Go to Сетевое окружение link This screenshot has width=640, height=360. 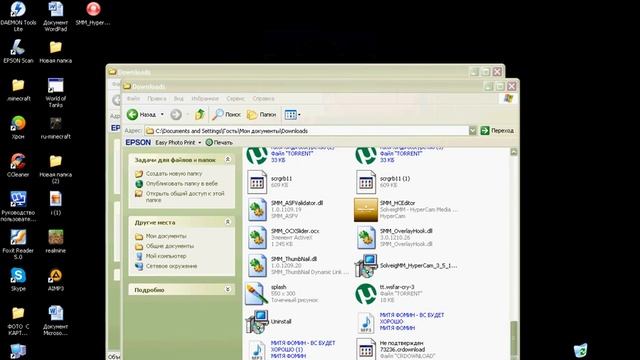point(171,266)
